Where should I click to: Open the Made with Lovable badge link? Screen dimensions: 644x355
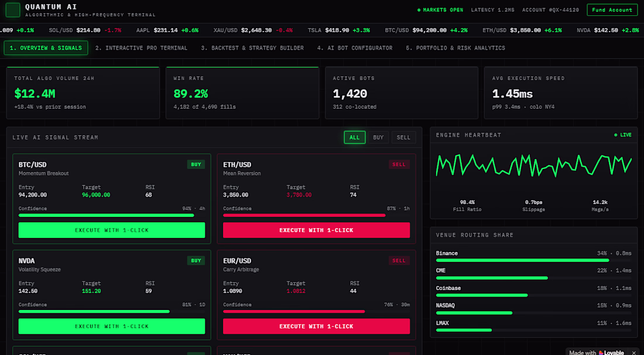pyautogui.click(x=597, y=353)
